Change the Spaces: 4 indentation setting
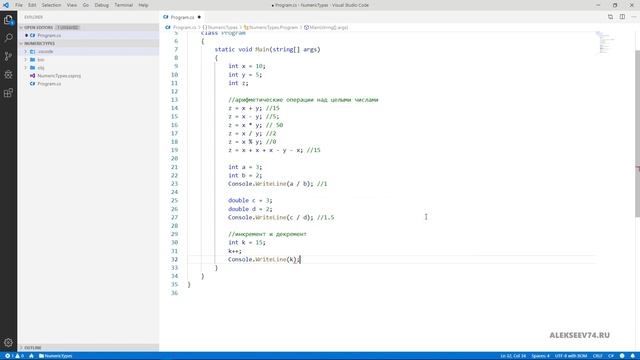640x360 pixels. [540, 356]
